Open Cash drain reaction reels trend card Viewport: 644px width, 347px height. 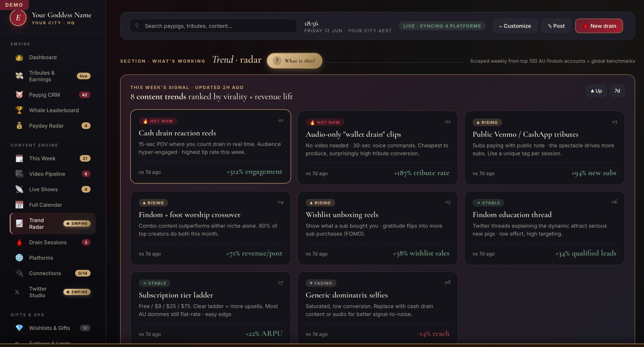coord(211,146)
